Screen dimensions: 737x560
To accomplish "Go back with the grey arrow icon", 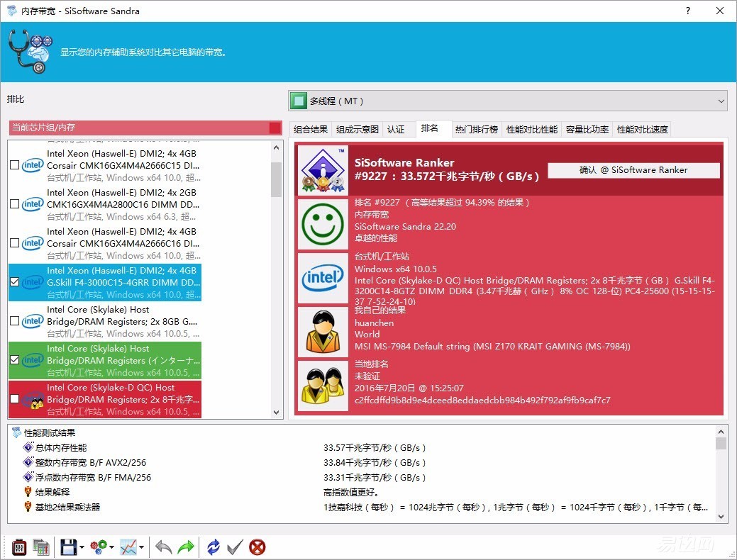I will (x=164, y=547).
